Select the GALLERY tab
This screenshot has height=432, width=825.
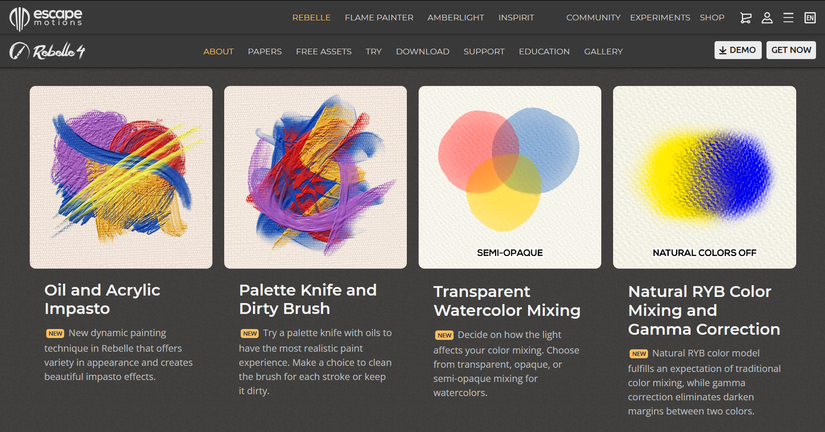pos(603,52)
